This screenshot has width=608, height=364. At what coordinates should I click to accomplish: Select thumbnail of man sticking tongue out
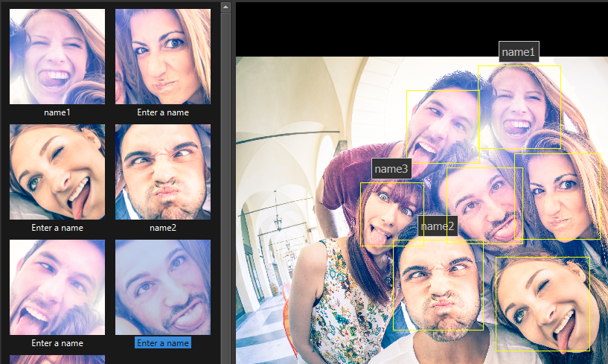[x=57, y=287]
